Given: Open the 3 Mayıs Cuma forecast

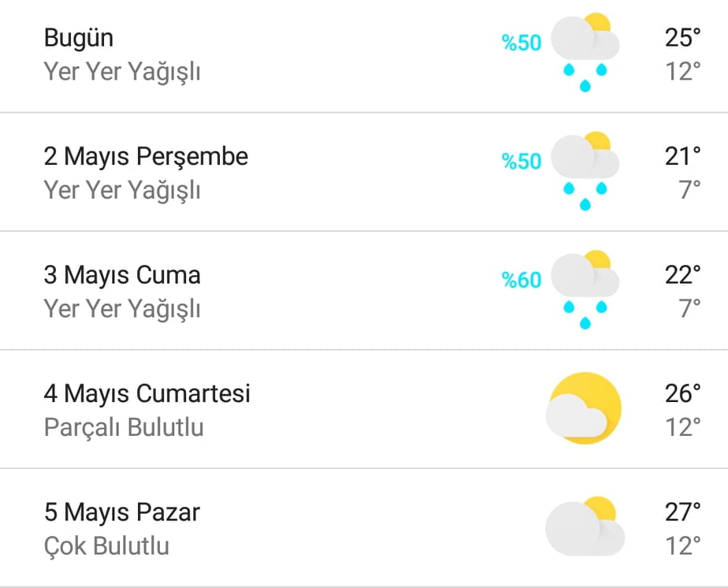Looking at the screenshot, I should tap(364, 291).
